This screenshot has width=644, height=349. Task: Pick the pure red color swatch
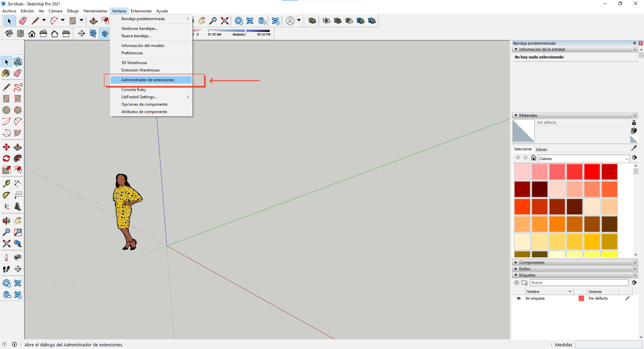(x=592, y=172)
